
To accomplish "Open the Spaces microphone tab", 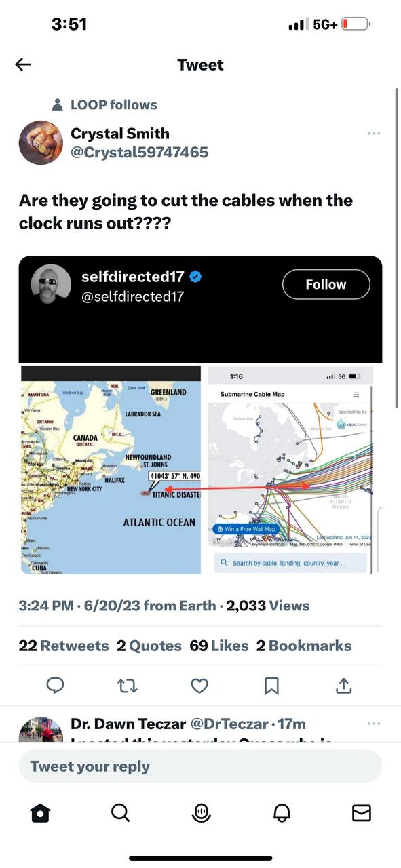I will click(x=201, y=812).
